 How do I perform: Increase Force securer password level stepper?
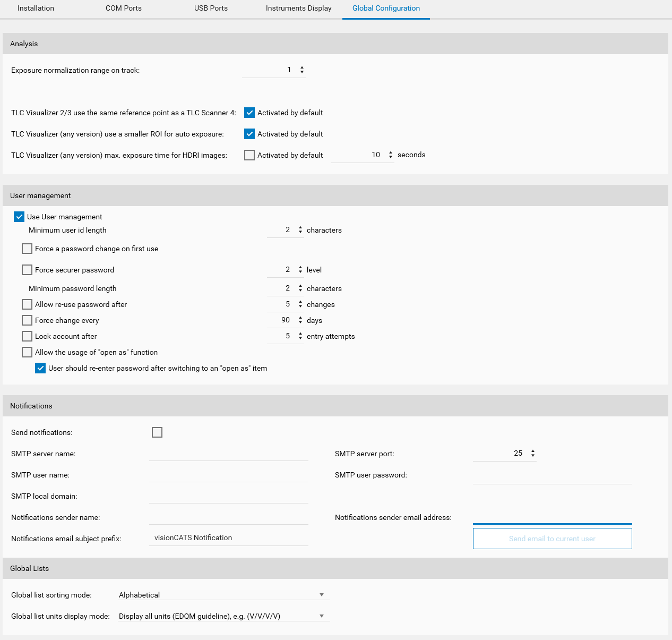point(300,267)
